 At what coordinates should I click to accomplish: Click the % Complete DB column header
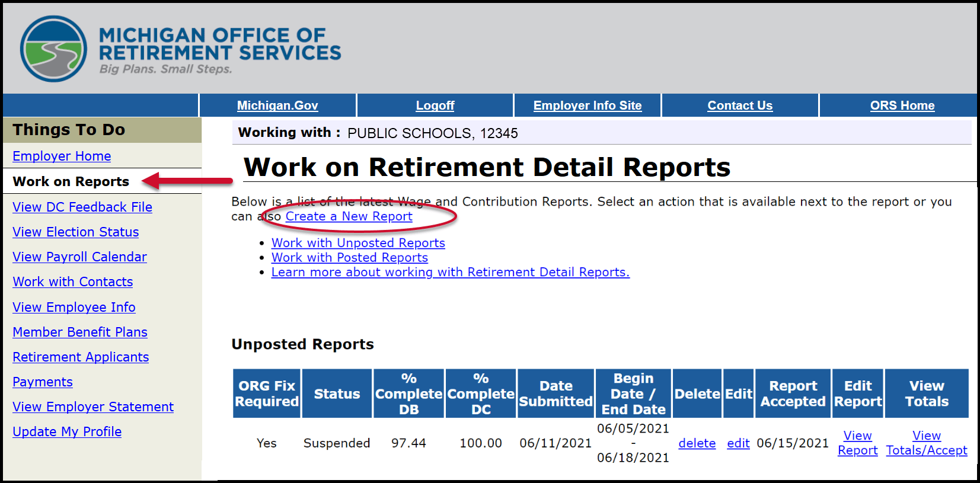409,394
